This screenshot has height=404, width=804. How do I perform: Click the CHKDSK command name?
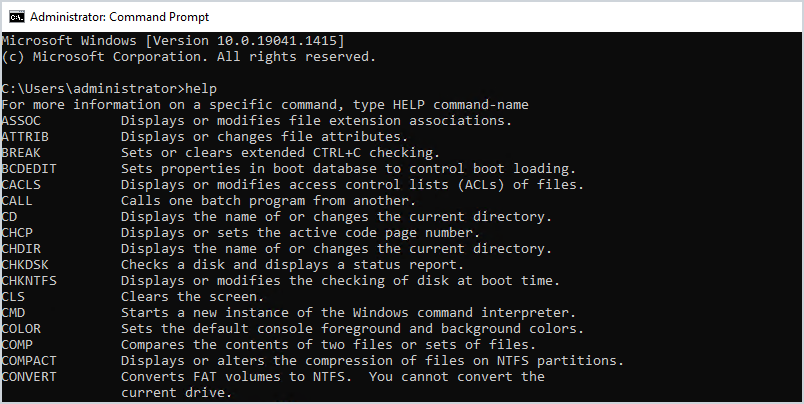[x=26, y=264]
